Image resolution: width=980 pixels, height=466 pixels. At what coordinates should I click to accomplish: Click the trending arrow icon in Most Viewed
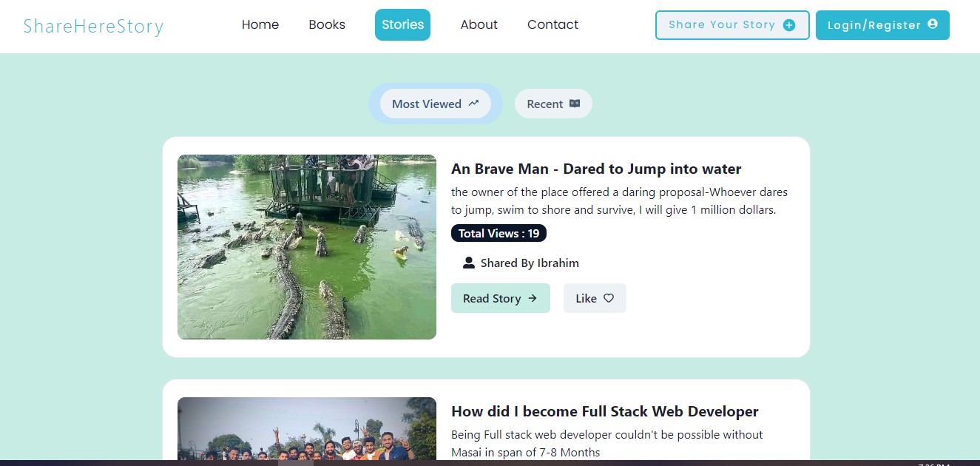pyautogui.click(x=474, y=104)
